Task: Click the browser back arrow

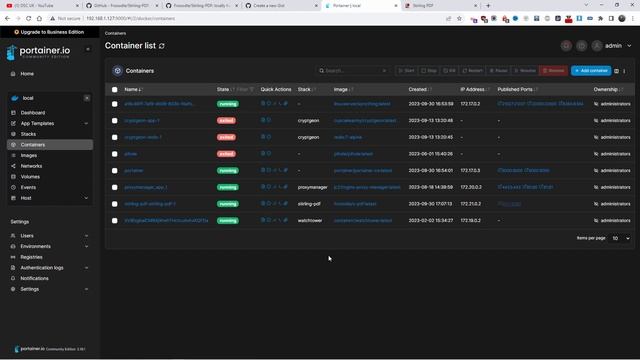Action: 7,18
